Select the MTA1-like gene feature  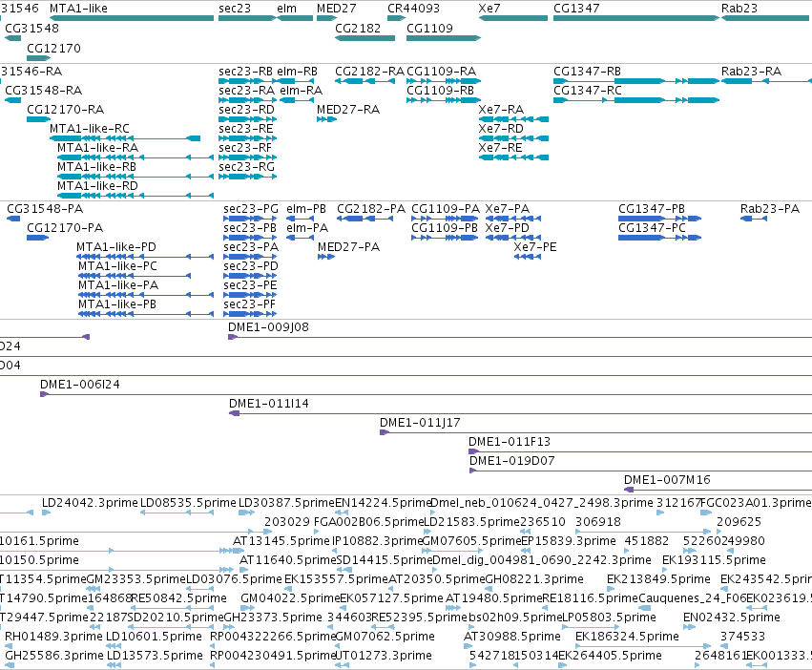pyautogui.click(x=132, y=18)
